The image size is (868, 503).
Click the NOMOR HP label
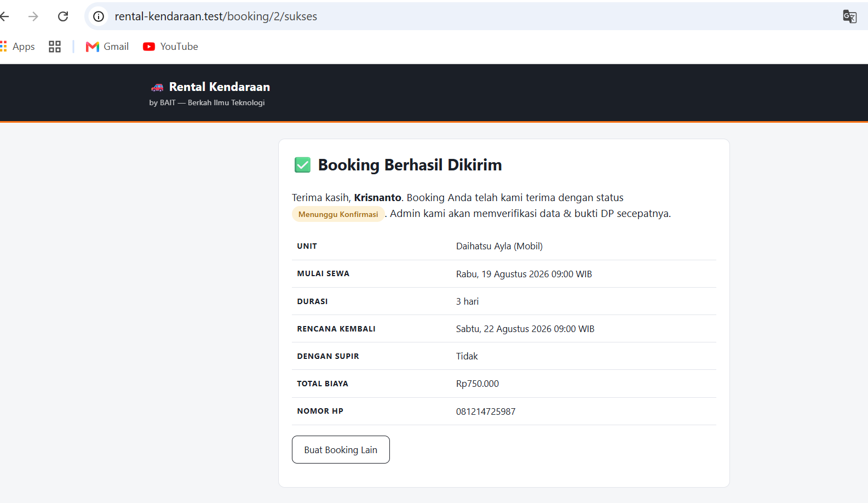[320, 411]
